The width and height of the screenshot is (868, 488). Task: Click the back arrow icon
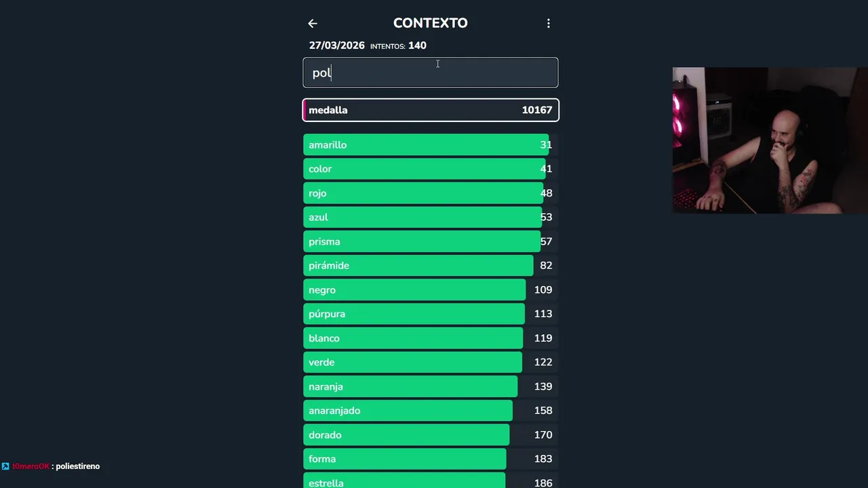(313, 24)
